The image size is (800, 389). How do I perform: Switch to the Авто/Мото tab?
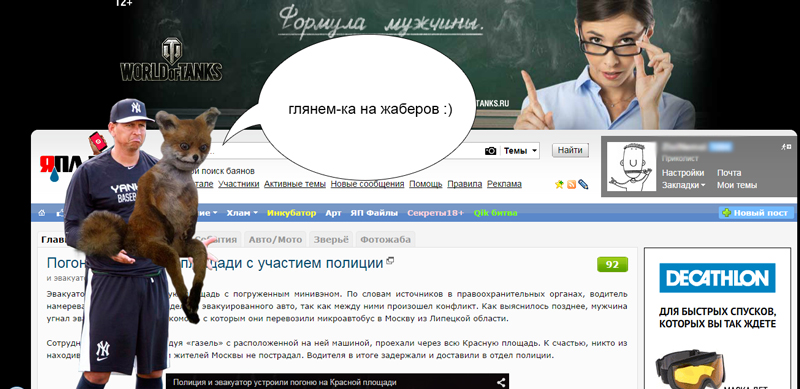[x=276, y=239]
